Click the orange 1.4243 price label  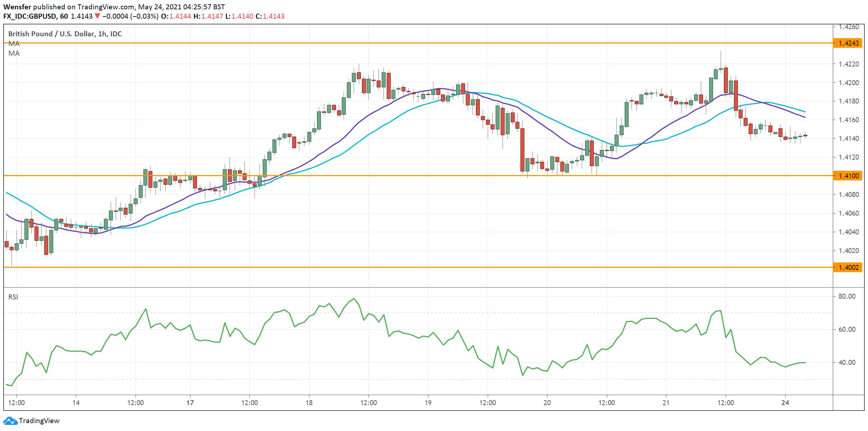click(x=848, y=43)
